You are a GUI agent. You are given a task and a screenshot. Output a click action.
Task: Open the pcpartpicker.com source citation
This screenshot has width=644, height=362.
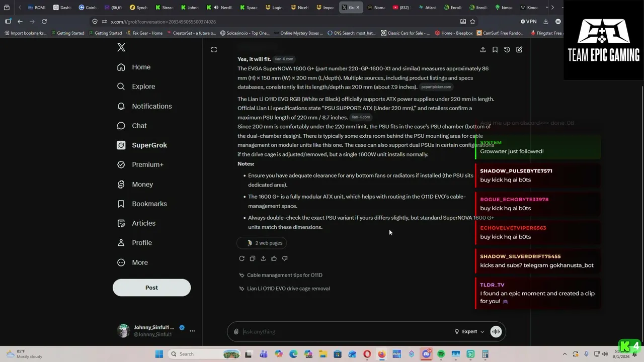coord(436,87)
